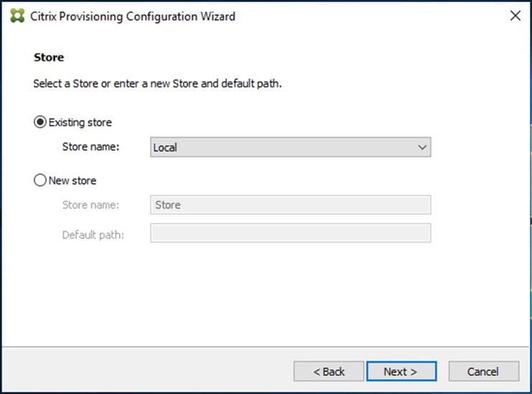Proceed with the Next button
Viewport: 532px width, 394px height.
pos(401,371)
